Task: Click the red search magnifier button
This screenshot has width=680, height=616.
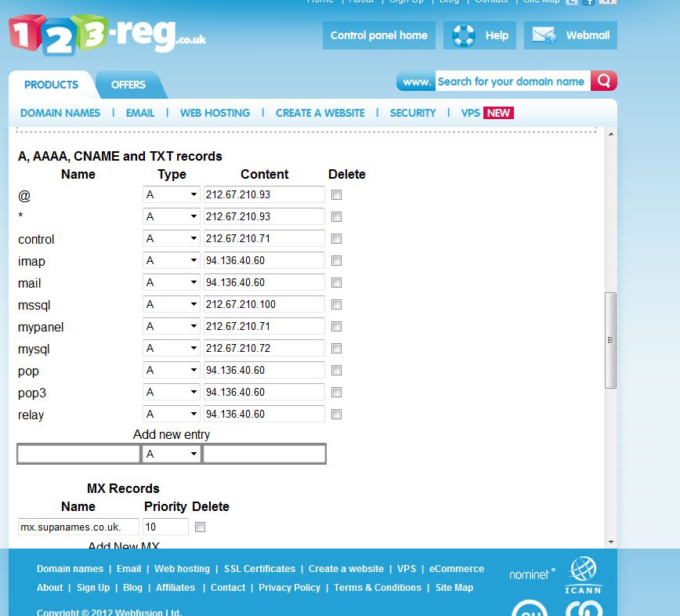Action: tap(604, 82)
